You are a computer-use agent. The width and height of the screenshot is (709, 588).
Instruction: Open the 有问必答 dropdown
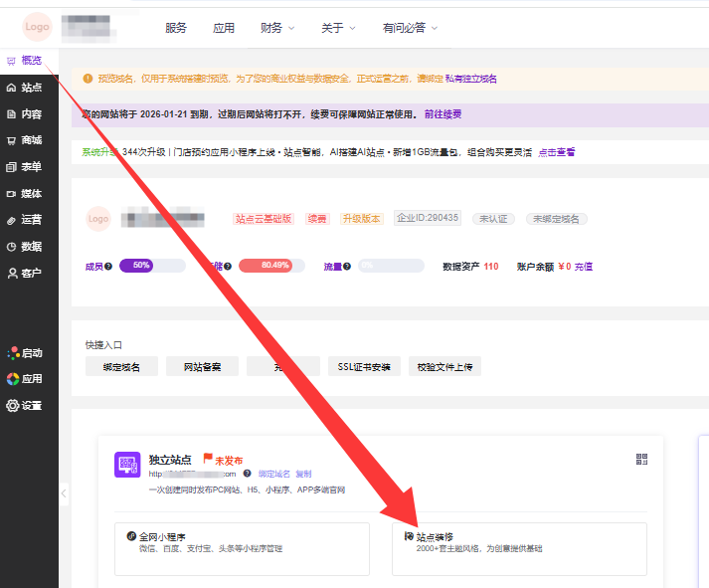(x=410, y=28)
